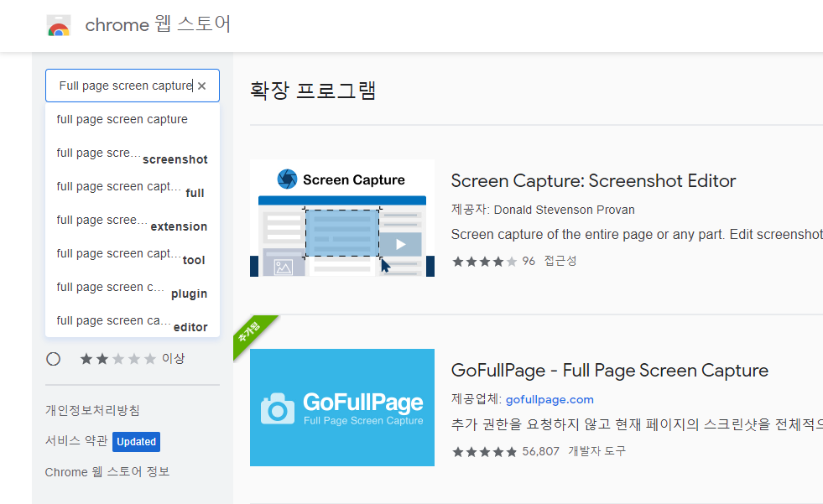
Task: Choose suggestion 'full page screen capture'
Action: point(133,120)
